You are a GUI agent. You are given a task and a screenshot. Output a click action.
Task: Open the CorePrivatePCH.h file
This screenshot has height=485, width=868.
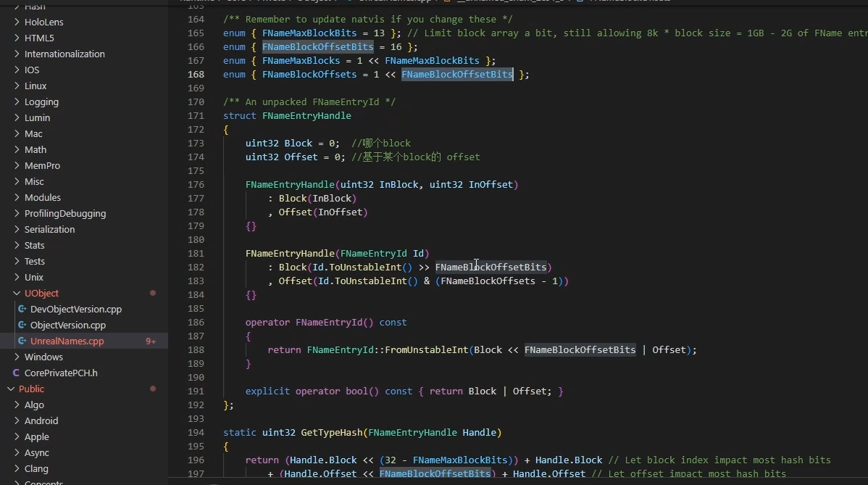tap(61, 373)
